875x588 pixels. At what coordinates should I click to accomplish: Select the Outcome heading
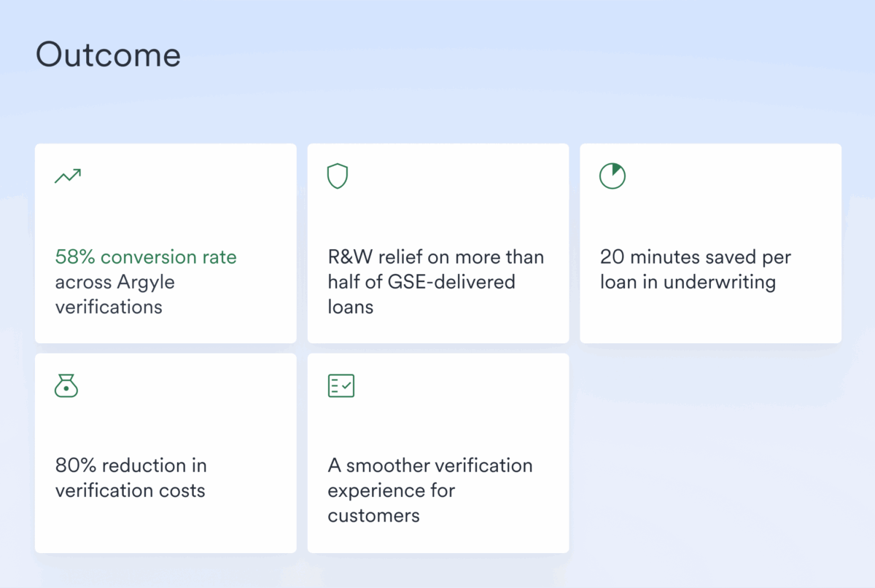pyautogui.click(x=108, y=55)
